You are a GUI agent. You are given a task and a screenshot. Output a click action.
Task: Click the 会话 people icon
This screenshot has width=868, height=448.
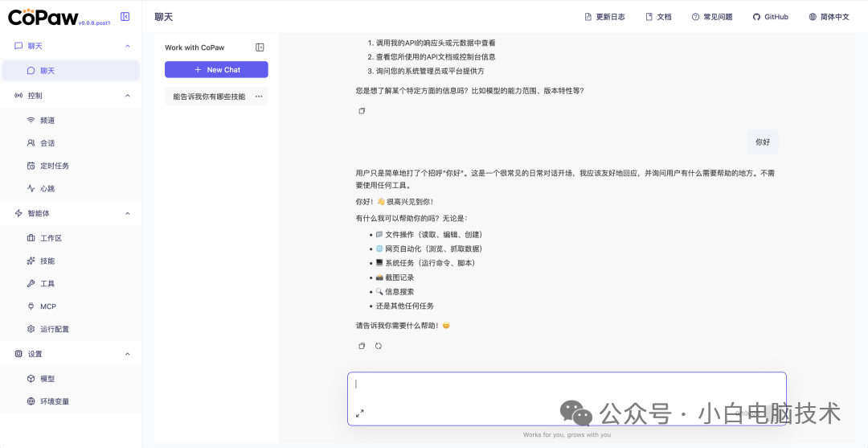coord(31,143)
